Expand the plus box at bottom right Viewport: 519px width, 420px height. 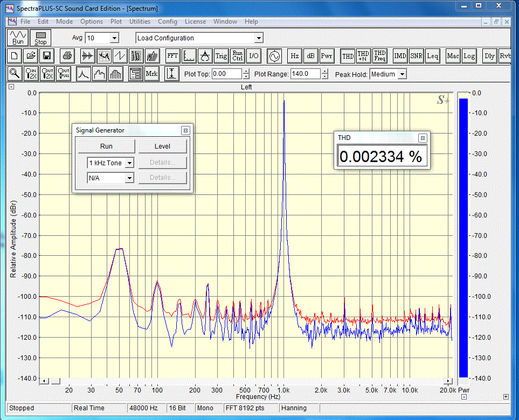click(x=506, y=397)
